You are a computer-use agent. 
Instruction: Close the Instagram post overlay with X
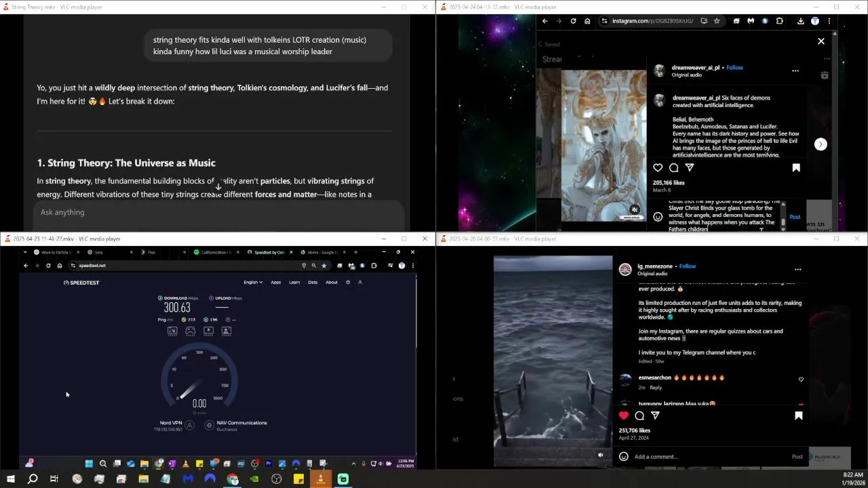(x=821, y=41)
